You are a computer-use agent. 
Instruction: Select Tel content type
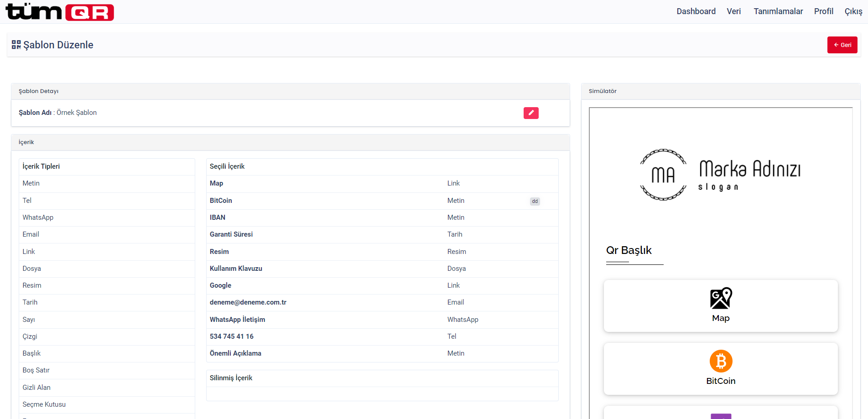click(x=107, y=201)
